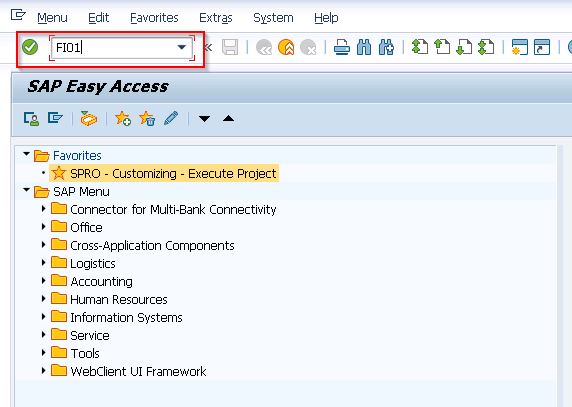Click the Add to Favorites star icon

123,119
